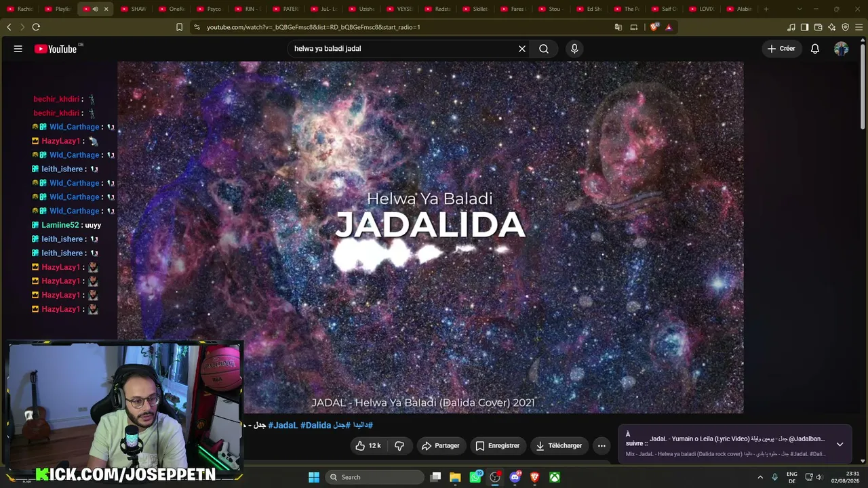
Task: Toggle the browser sidebar panel
Action: point(804,27)
